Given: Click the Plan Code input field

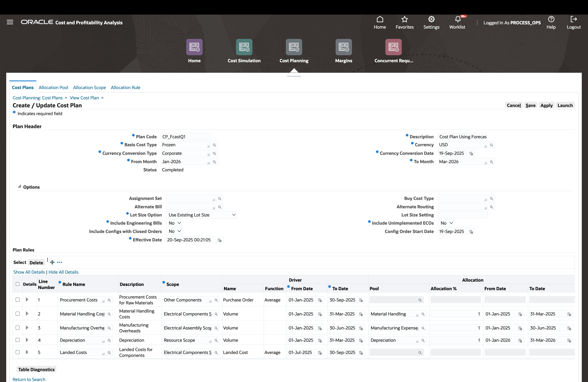Looking at the screenshot, I should [x=185, y=137].
